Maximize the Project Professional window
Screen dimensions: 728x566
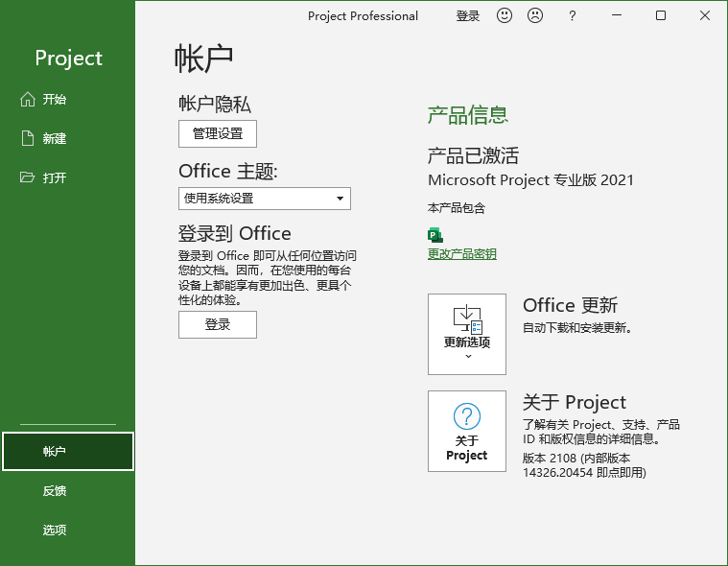tap(661, 15)
